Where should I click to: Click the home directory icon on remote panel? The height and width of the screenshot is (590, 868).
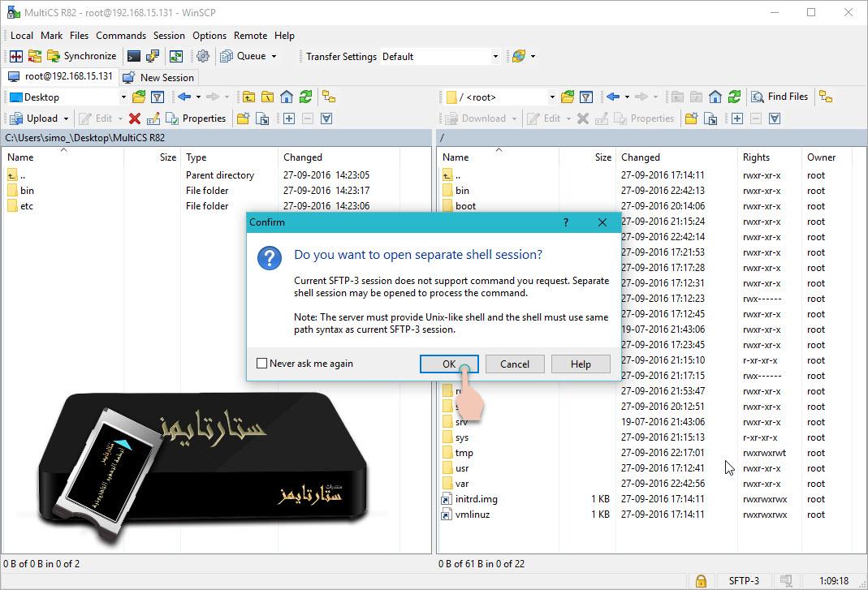714,97
